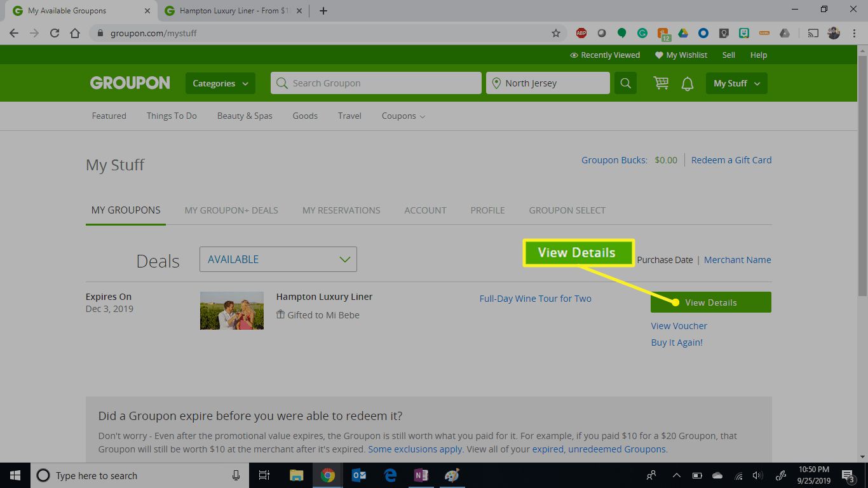
Task: Select the My Groupons tab
Action: click(126, 210)
